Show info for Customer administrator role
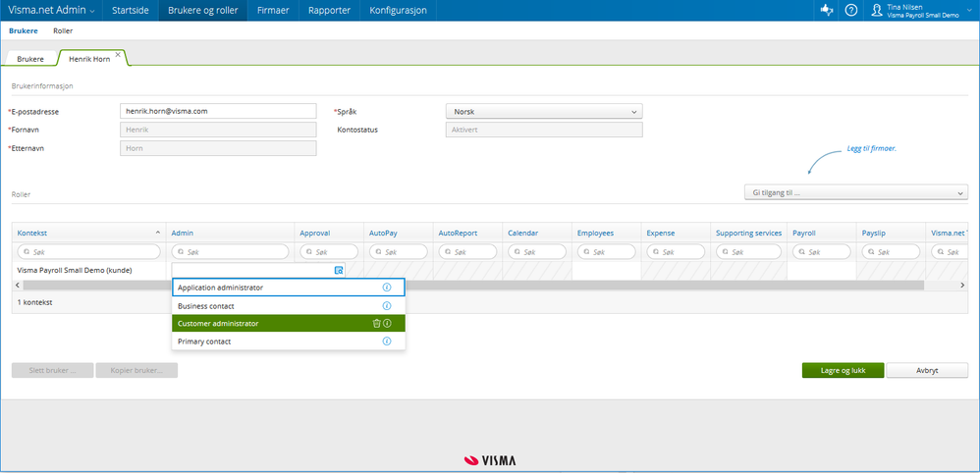The image size is (980, 473). pyautogui.click(x=387, y=323)
